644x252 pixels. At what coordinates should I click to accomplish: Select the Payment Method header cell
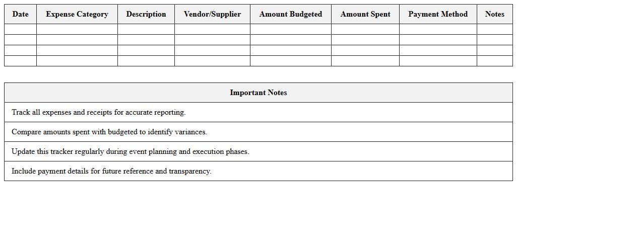coord(438,14)
